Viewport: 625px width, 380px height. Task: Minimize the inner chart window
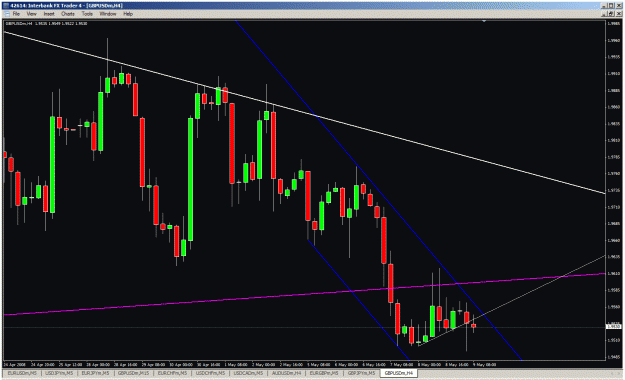coord(605,14)
